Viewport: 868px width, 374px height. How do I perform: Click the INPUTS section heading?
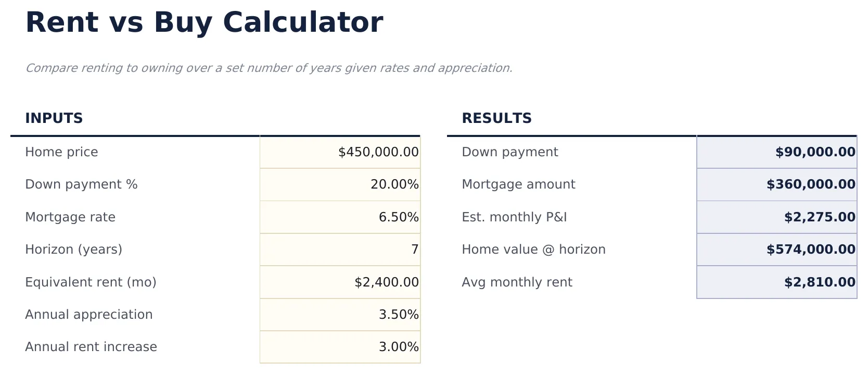tap(54, 118)
